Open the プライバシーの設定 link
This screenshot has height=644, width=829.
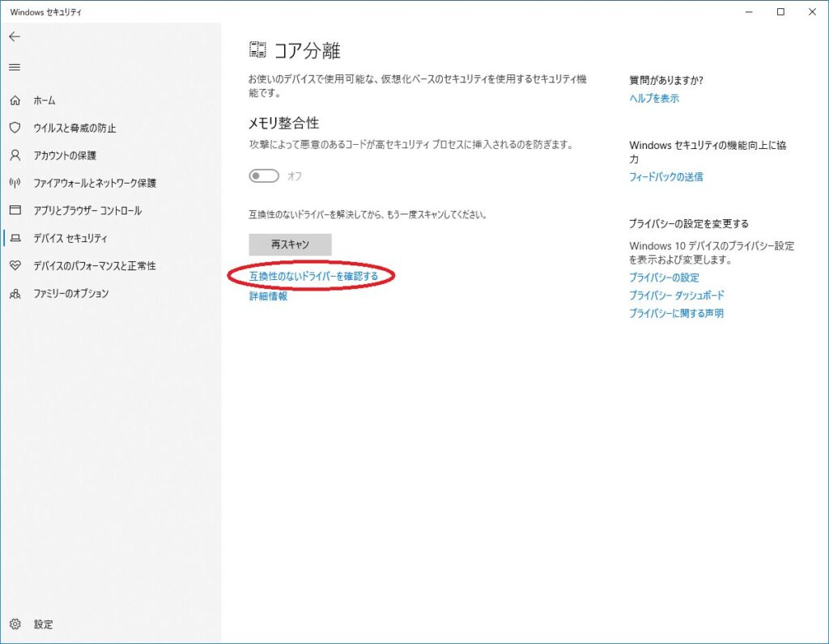(664, 278)
